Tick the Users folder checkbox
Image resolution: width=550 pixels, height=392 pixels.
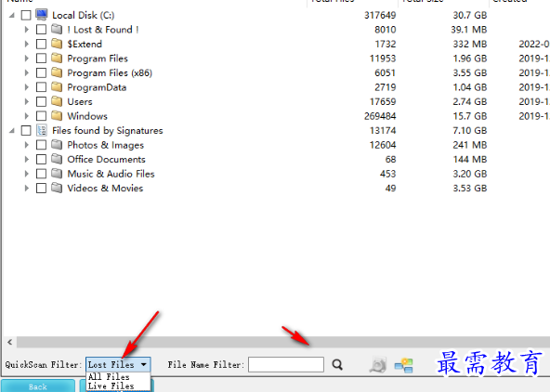(x=41, y=101)
